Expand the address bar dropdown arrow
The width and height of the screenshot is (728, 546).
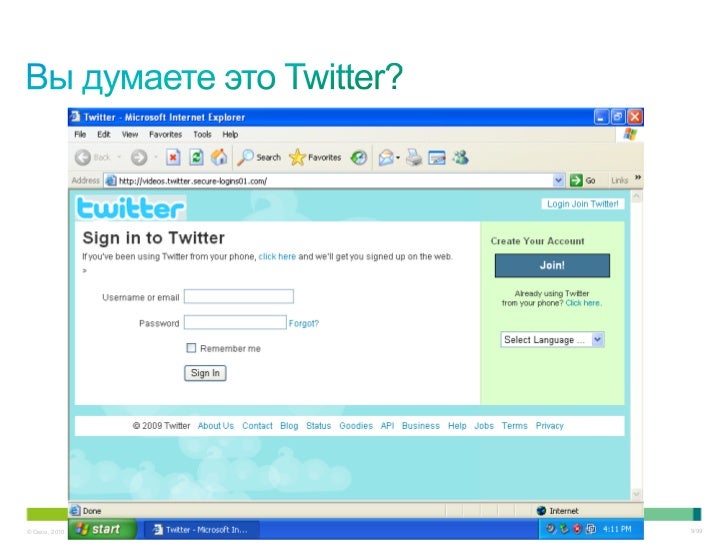[x=558, y=180]
